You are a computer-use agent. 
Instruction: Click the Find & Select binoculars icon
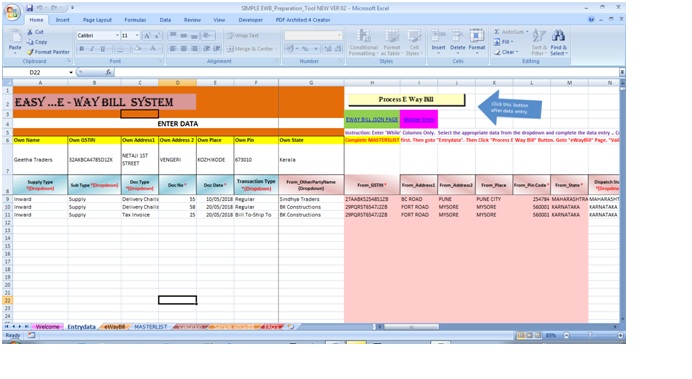558,42
